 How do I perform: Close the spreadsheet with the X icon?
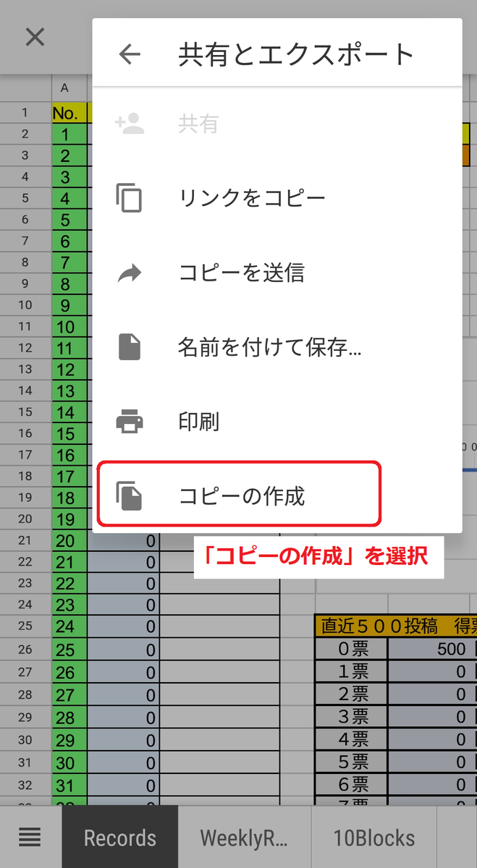pyautogui.click(x=35, y=37)
